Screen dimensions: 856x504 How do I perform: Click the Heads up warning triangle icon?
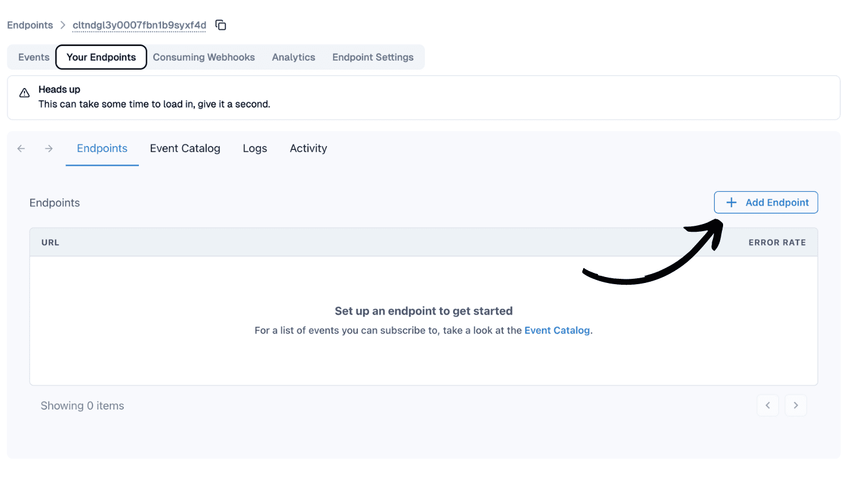[24, 93]
